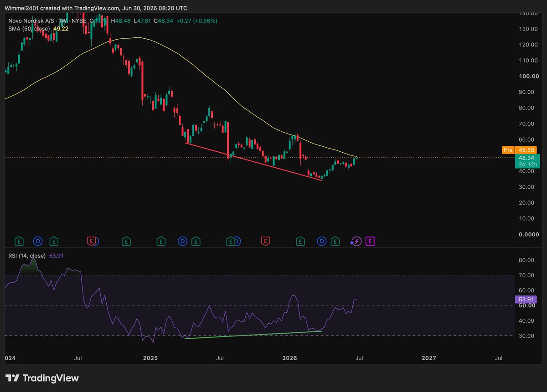
Task: Click the bold 100.00 price axis label
Action: (528, 76)
